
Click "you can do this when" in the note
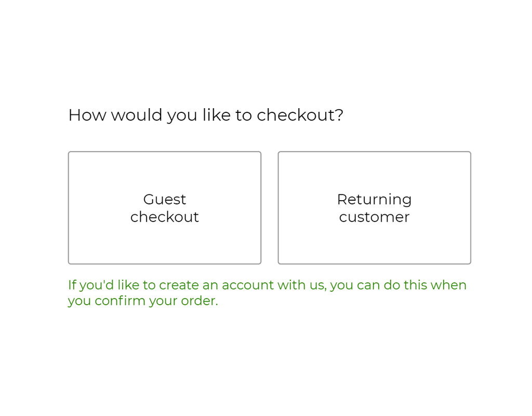(398, 285)
